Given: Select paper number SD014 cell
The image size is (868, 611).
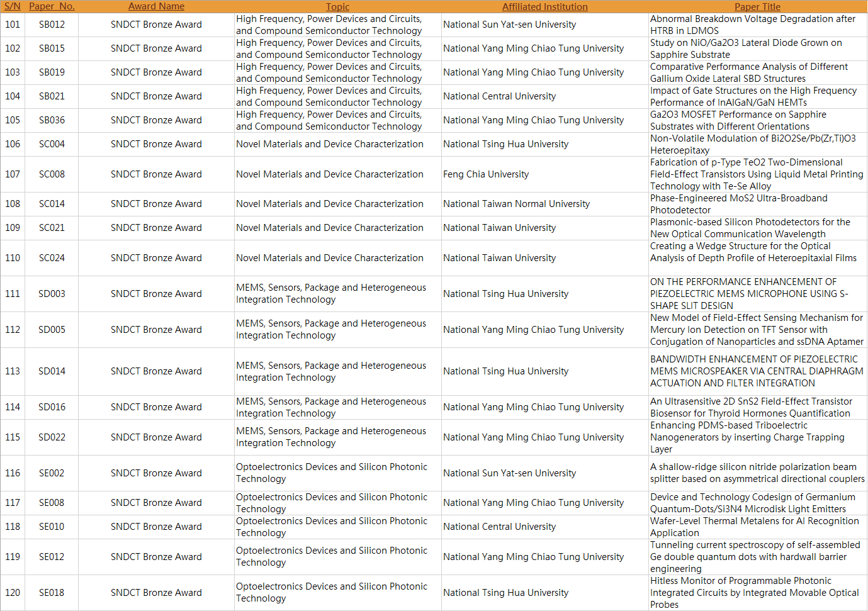Looking at the screenshot, I should [52, 371].
